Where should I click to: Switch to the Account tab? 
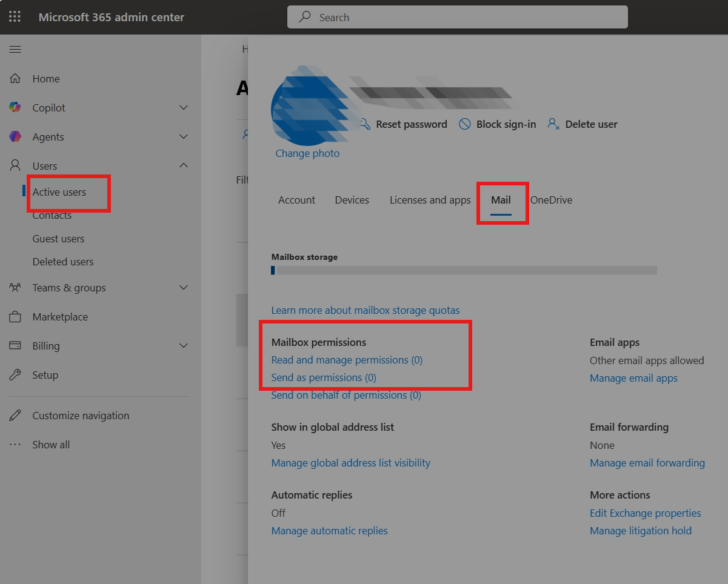(296, 200)
